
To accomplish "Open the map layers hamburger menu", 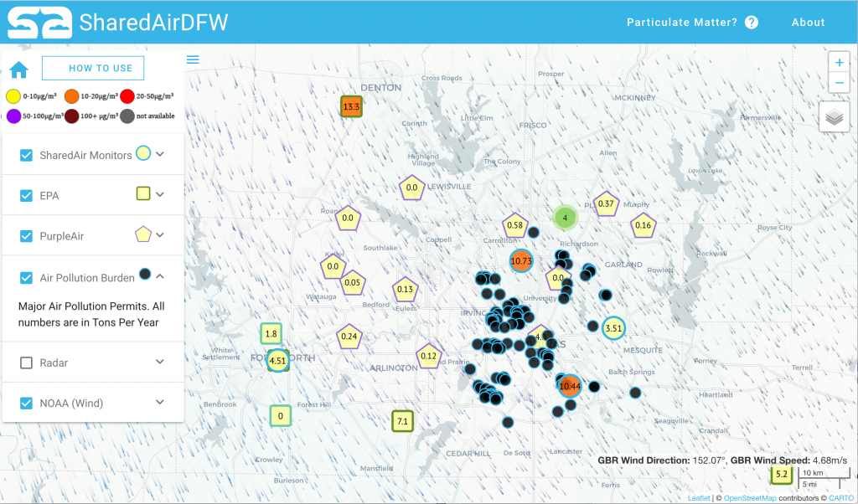I will point(193,59).
